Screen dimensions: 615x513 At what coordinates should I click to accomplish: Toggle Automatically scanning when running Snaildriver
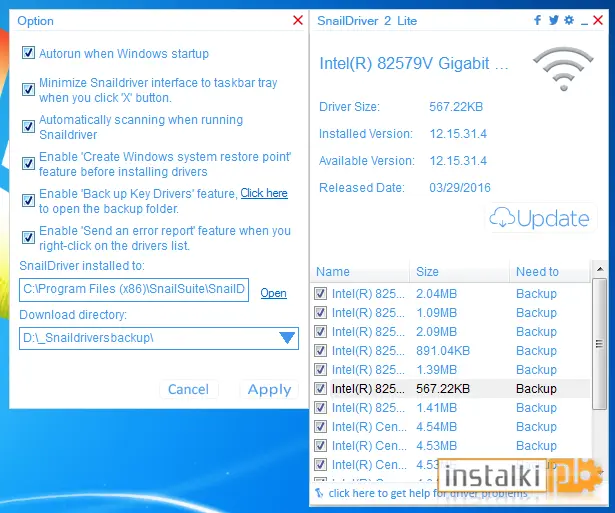(x=28, y=126)
